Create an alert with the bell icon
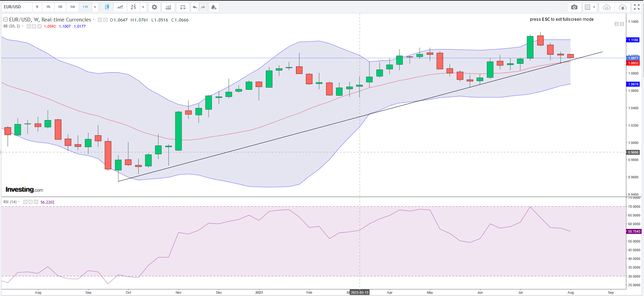The height and width of the screenshot is (296, 644). pos(214,7)
